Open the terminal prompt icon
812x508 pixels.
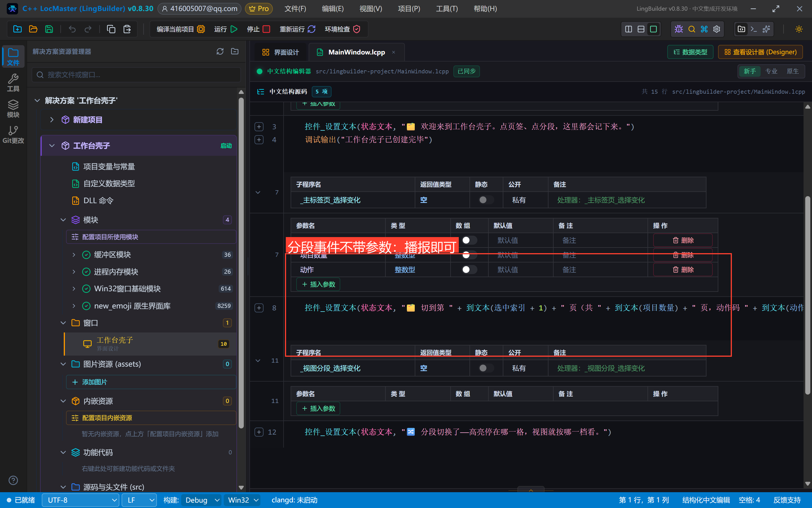754,29
